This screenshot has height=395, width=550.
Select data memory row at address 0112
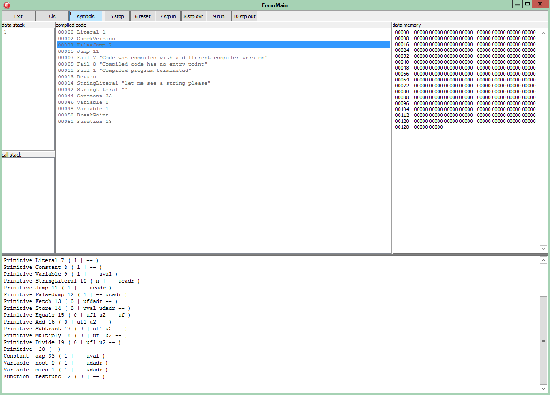click(465, 115)
